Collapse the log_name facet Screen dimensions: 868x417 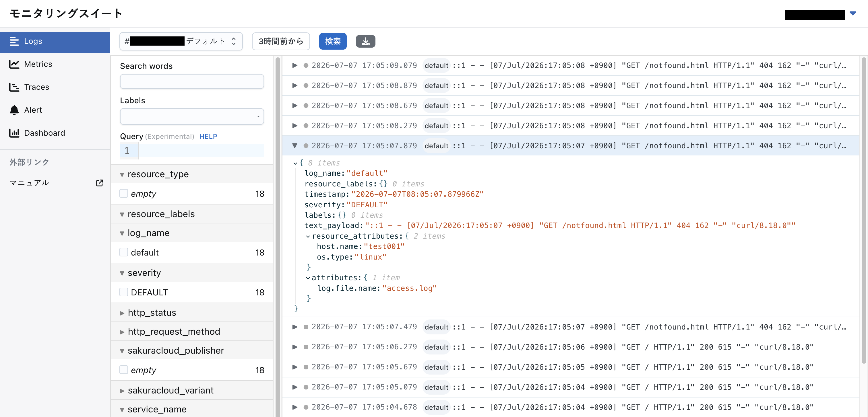[x=122, y=233]
